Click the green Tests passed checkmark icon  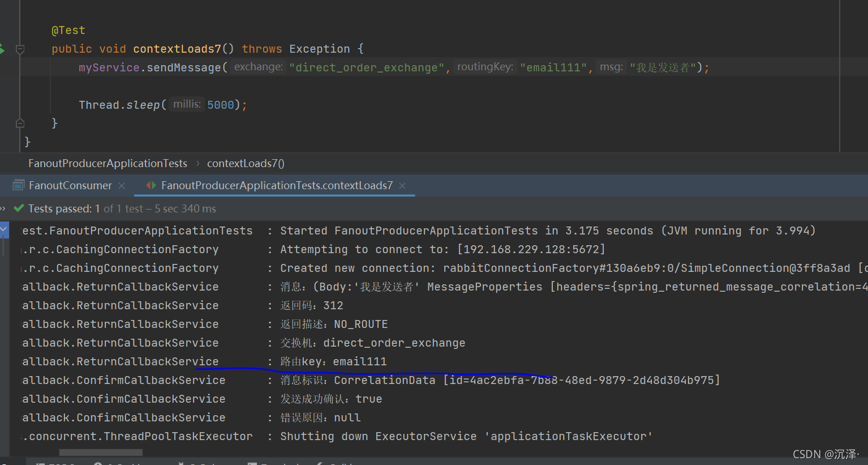point(19,208)
